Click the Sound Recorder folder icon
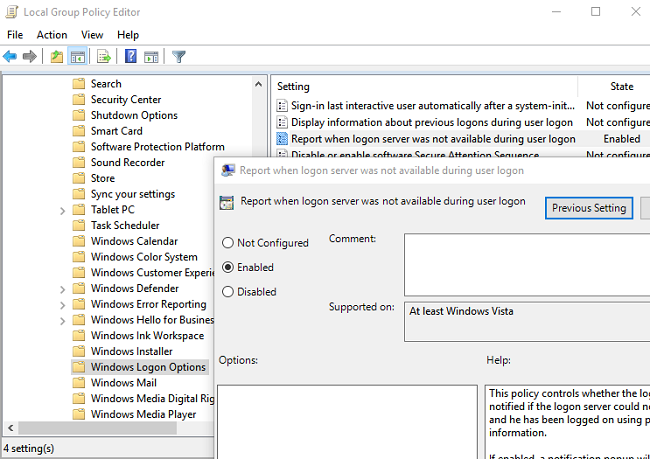 point(79,163)
